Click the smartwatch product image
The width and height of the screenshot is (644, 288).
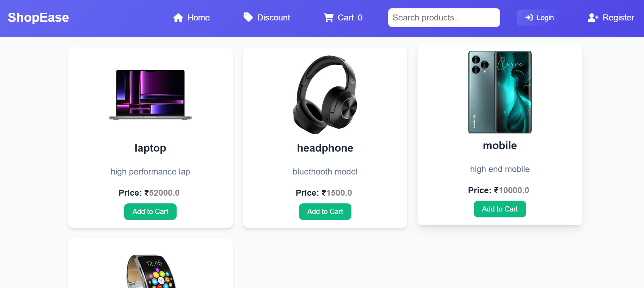[151, 271]
